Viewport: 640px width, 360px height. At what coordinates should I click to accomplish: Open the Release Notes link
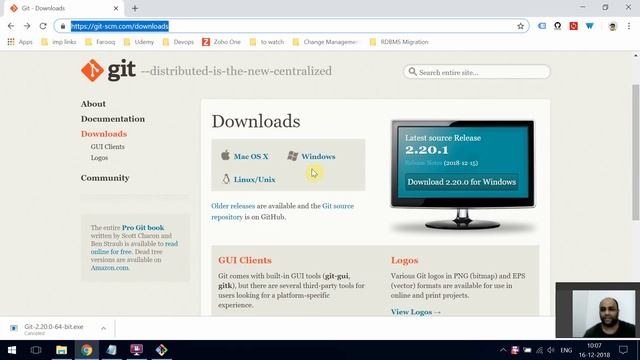pyautogui.click(x=423, y=163)
